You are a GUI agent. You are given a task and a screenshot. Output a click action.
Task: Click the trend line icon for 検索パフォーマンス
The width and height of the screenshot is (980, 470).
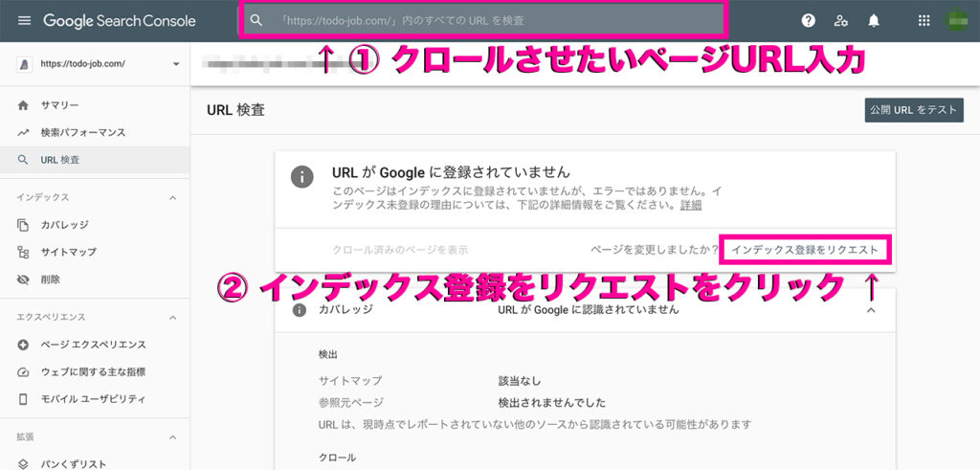pyautogui.click(x=23, y=132)
